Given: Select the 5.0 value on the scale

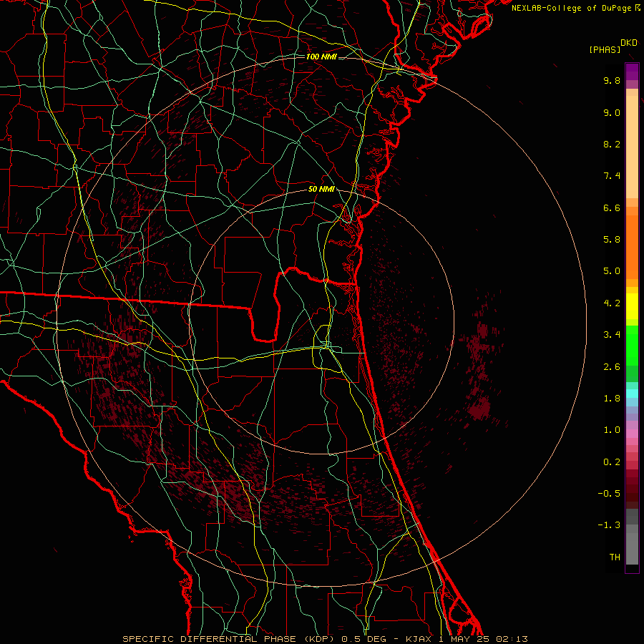Looking at the screenshot, I should 612,271.
